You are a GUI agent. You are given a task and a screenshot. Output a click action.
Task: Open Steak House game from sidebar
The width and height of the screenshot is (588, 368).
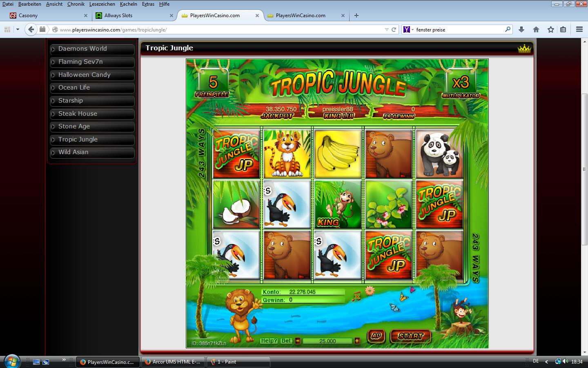point(92,114)
